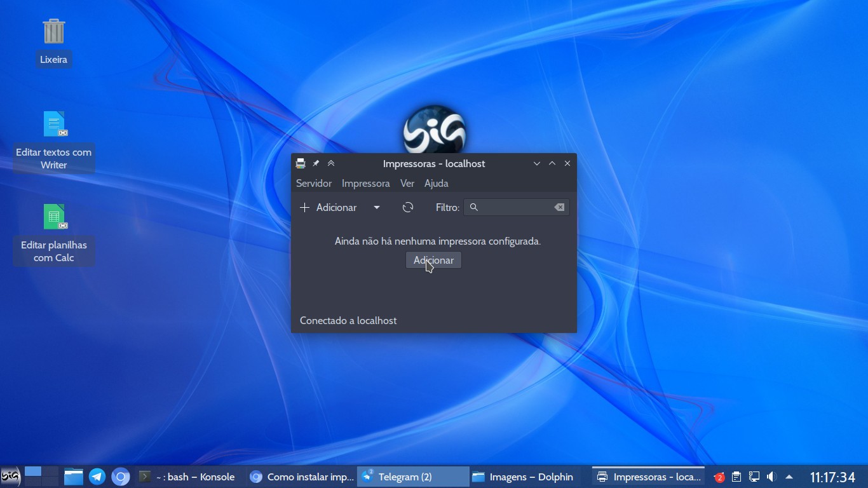
Task: Click the Adicionar toolbar button with plus icon
Action: [x=329, y=207]
